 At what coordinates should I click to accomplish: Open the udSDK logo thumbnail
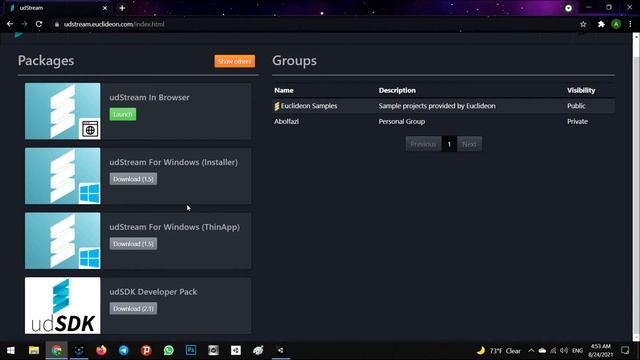(x=62, y=305)
